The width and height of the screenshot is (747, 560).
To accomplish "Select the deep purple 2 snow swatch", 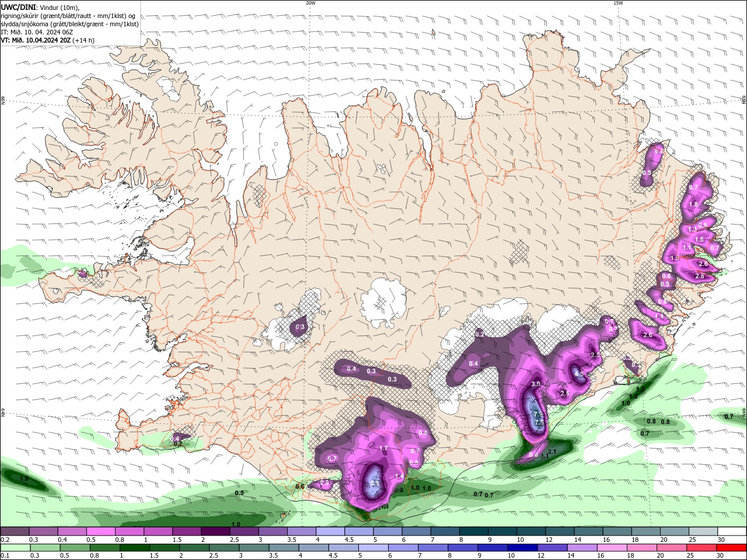I will point(215,531).
